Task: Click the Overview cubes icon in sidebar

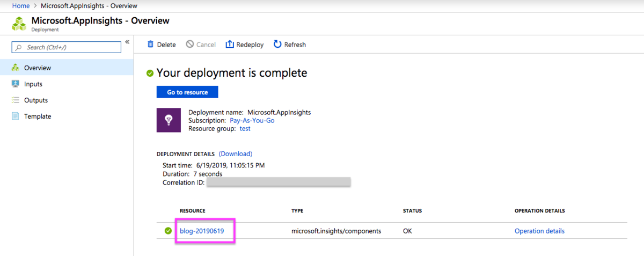Action: point(16,68)
